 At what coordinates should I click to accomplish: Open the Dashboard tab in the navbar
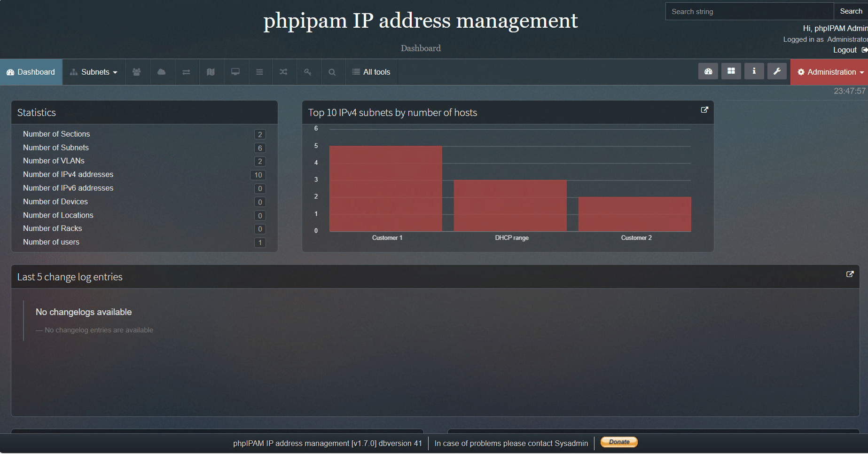pyautogui.click(x=31, y=72)
